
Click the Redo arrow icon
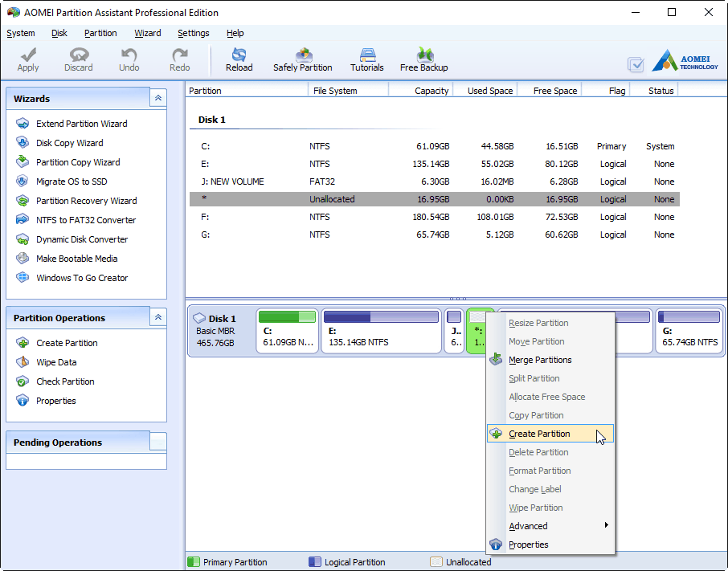(x=180, y=55)
